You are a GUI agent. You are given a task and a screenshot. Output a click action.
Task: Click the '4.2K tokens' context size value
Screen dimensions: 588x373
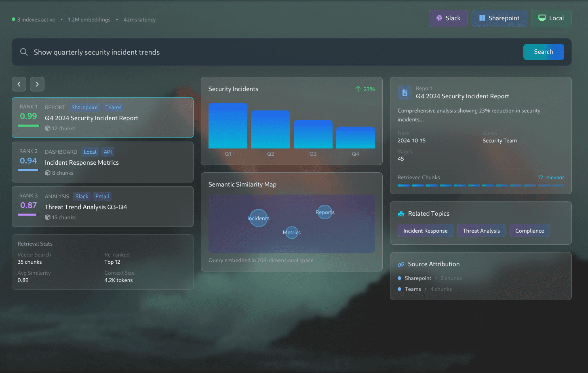coord(118,280)
